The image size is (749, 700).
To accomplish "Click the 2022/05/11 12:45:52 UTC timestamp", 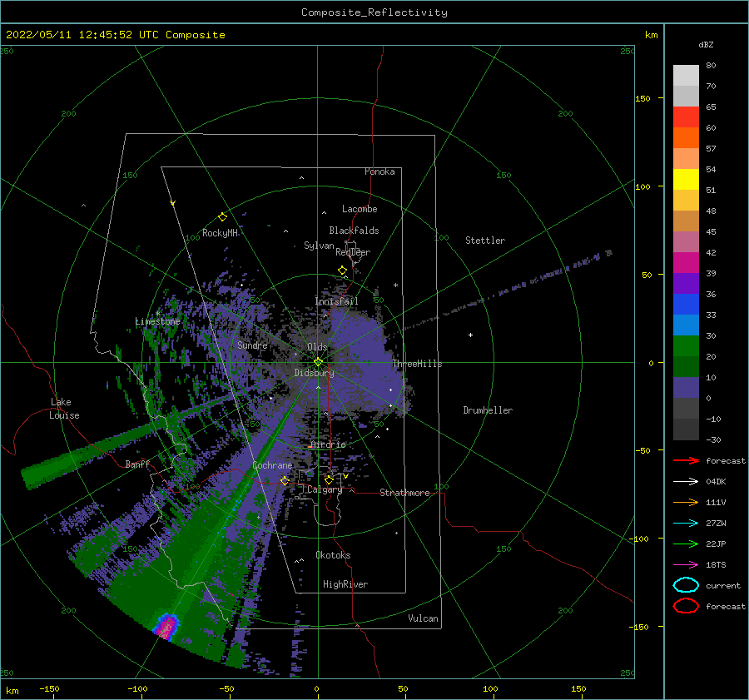I will tap(116, 35).
